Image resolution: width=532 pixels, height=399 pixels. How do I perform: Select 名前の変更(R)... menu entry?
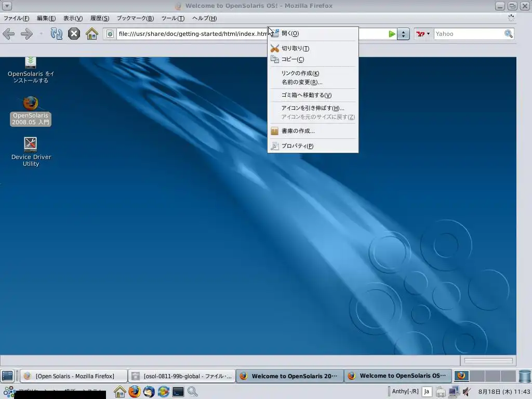tap(313, 82)
